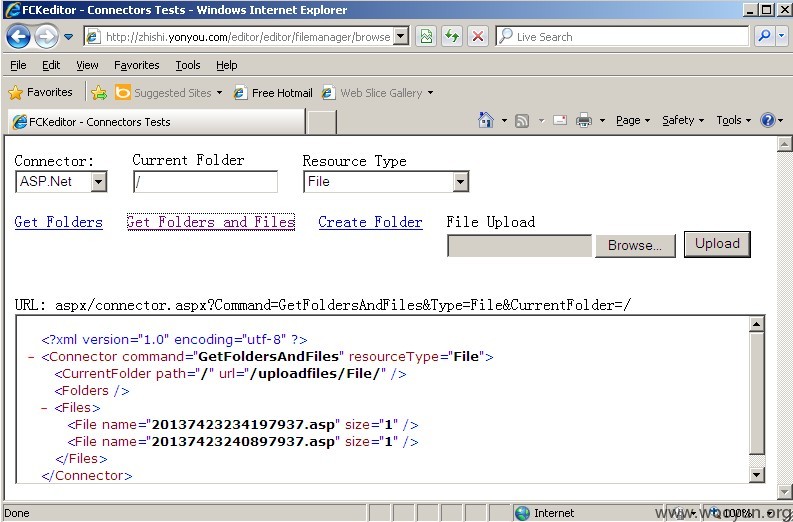Click the magnifier search button
Screen dimensions: 793x522
[x=764, y=36]
